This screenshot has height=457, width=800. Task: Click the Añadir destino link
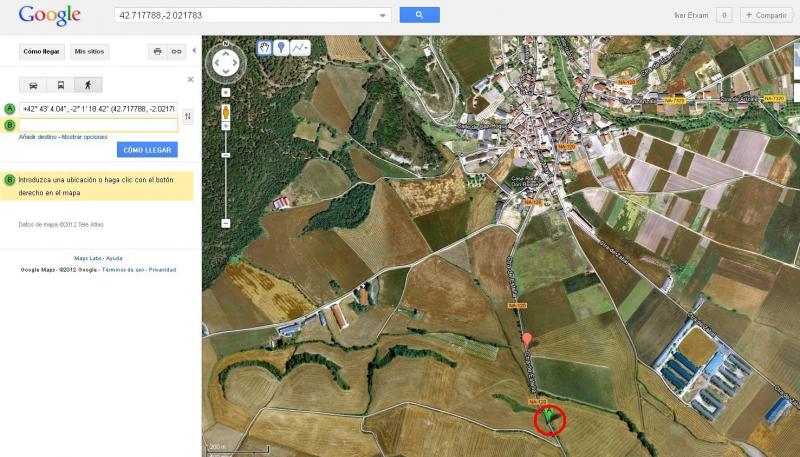(x=38, y=136)
